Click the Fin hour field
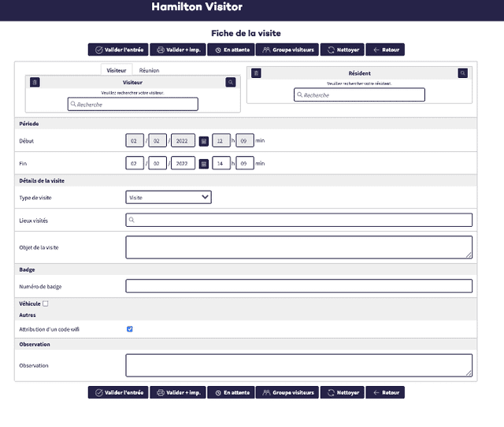 221,164
